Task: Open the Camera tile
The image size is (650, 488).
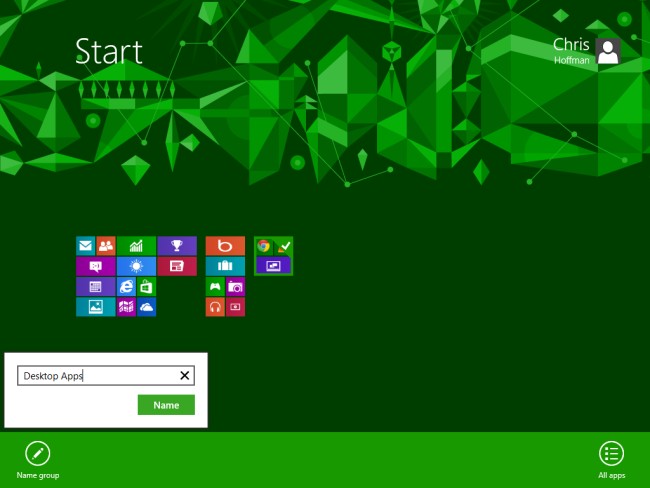Action: pyautogui.click(x=235, y=286)
